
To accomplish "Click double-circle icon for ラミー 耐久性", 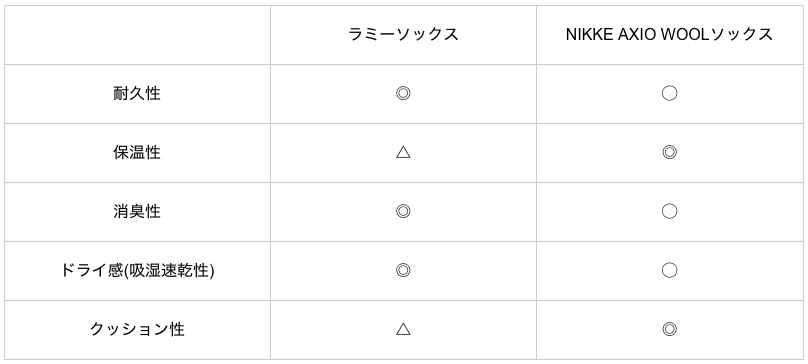I will click(x=403, y=93).
